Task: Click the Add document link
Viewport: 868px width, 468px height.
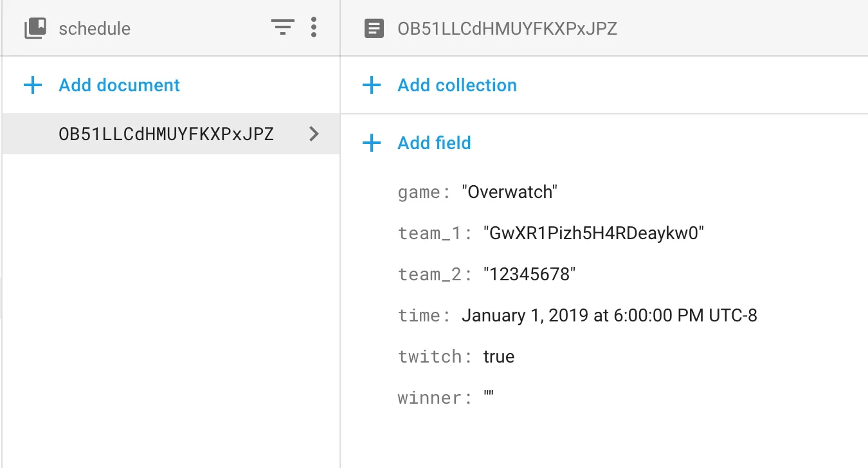Action: (x=119, y=85)
